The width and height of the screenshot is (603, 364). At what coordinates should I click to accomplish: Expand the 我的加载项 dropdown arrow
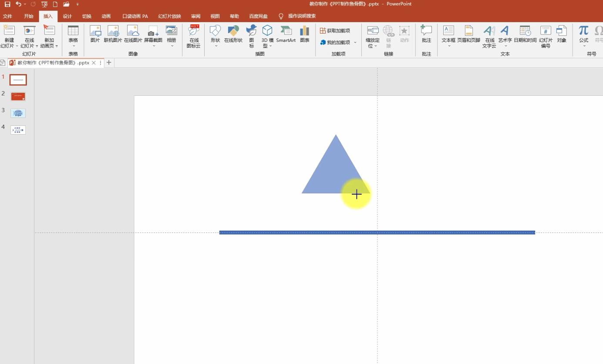point(355,42)
